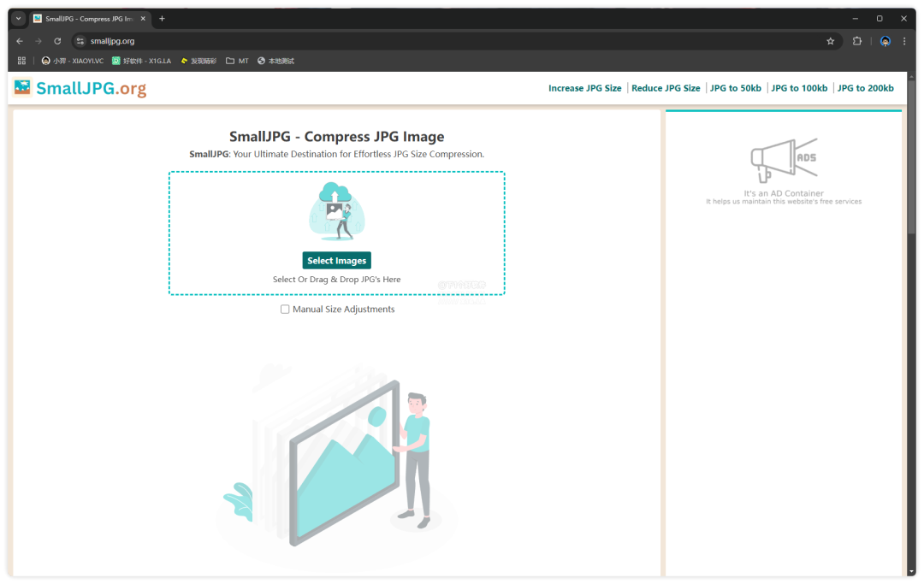924x584 pixels.
Task: Open JPG to 200kb link
Action: pos(866,88)
